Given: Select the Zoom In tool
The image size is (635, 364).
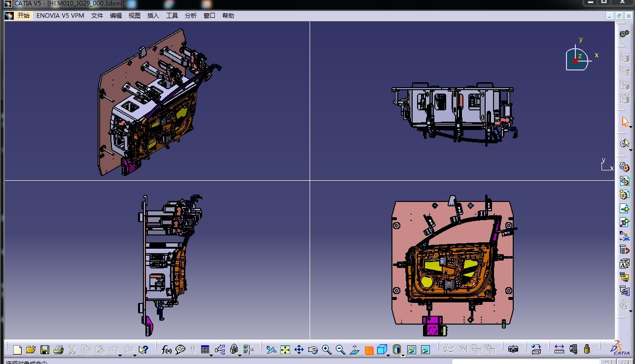Looking at the screenshot, I should tap(325, 350).
